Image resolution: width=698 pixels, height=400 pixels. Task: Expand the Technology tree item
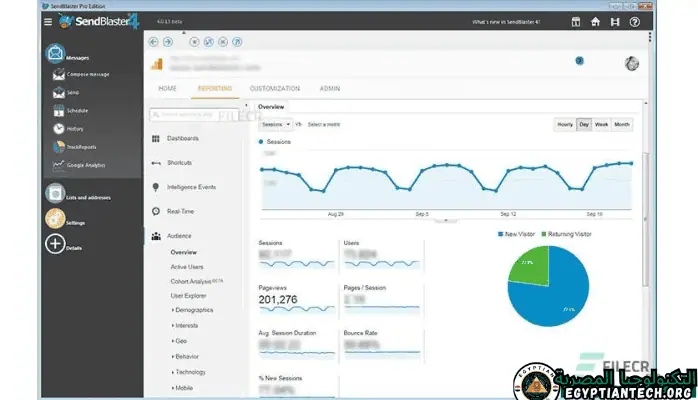tap(191, 371)
